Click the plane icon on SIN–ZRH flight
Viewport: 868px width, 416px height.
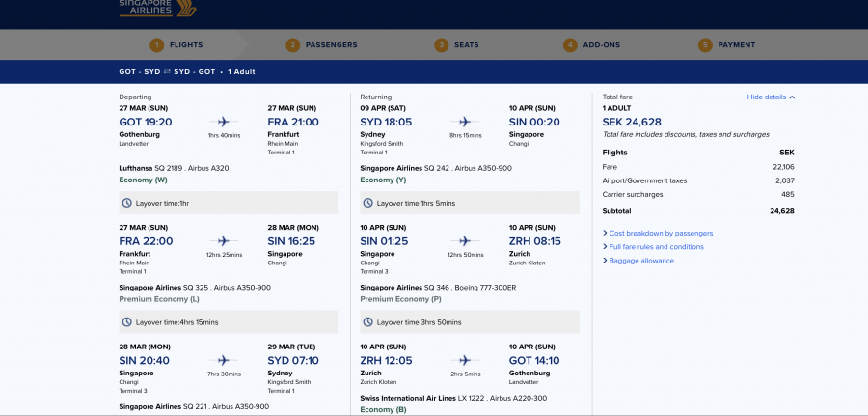coord(466,241)
